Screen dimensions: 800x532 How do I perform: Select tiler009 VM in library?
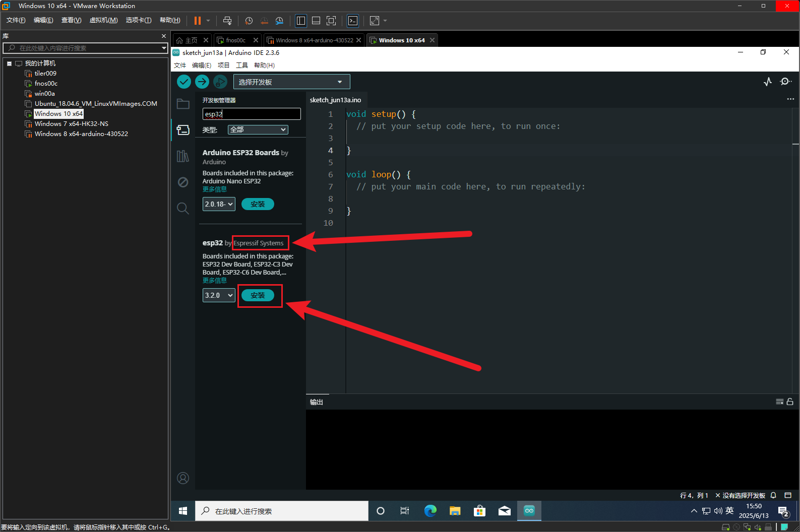[x=45, y=74]
